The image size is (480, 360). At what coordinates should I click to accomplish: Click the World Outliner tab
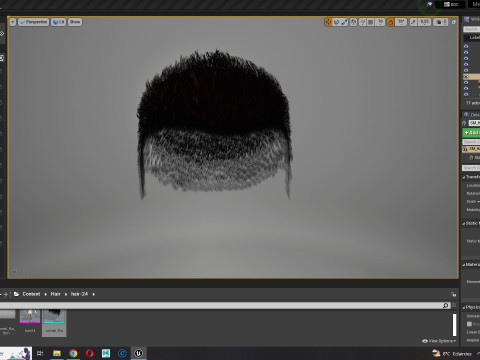pyautogui.click(x=472, y=19)
